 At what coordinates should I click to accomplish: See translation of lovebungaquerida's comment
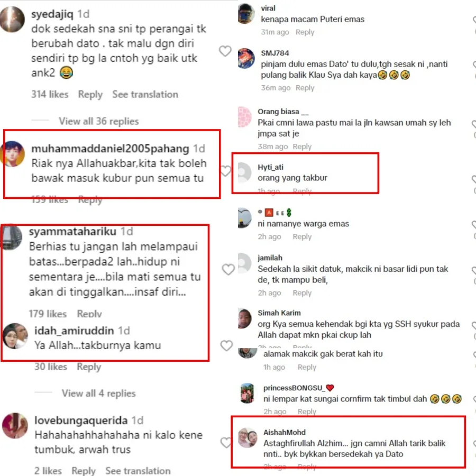pos(138,471)
